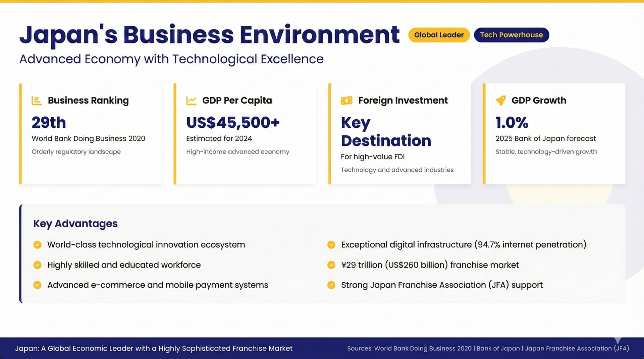Select the US$45,500+ figure
Viewport: 644px width, 359px height.
tap(233, 123)
